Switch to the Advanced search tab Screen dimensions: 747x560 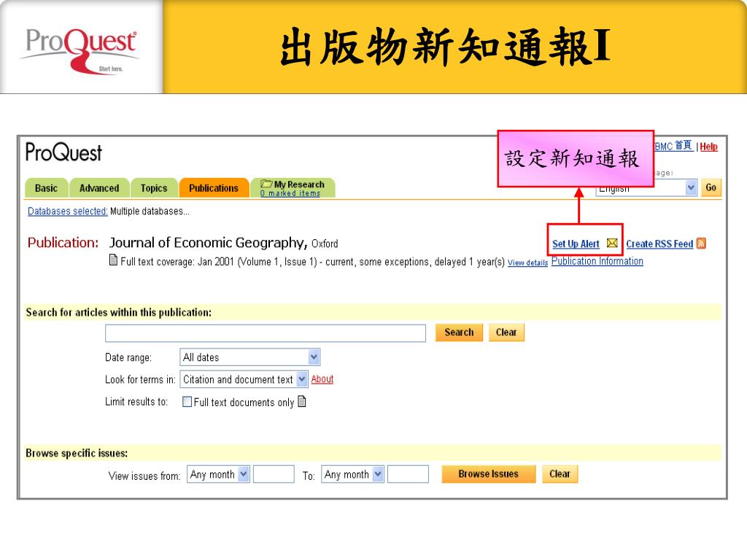[x=99, y=188]
